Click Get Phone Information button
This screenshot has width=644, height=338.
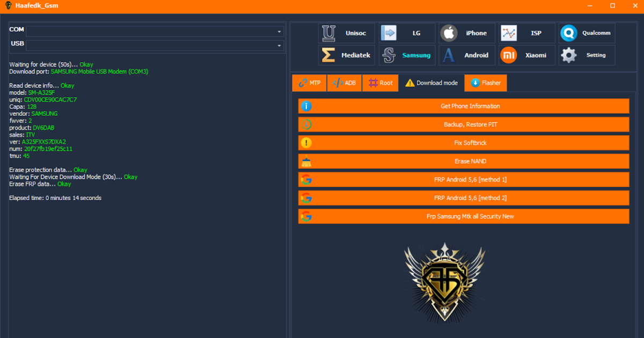[464, 106]
